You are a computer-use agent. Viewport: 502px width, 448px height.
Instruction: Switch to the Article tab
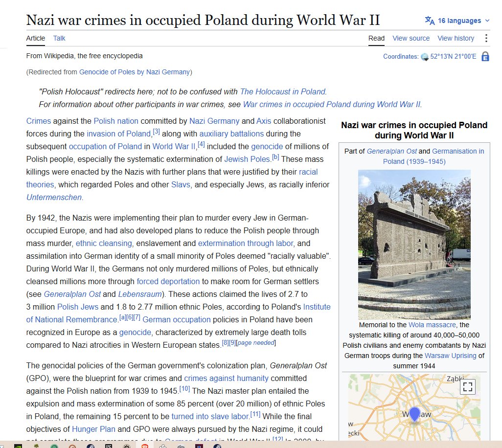pyautogui.click(x=36, y=38)
